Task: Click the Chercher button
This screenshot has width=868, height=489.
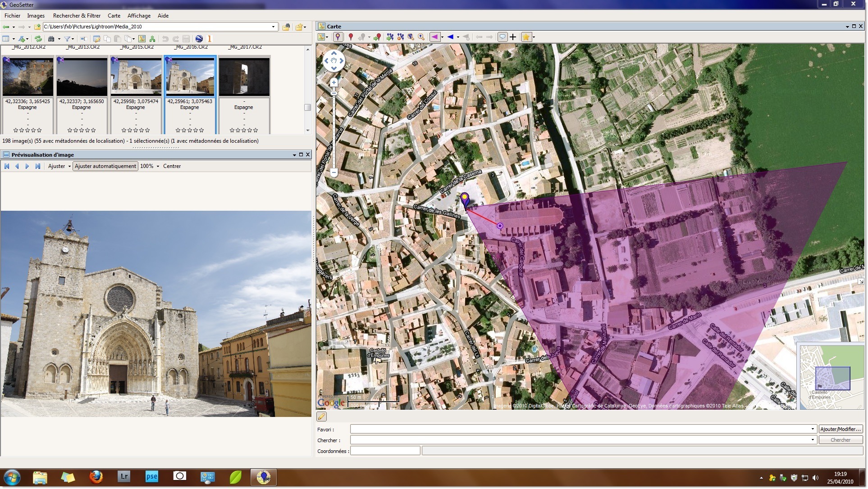Action: click(x=840, y=440)
